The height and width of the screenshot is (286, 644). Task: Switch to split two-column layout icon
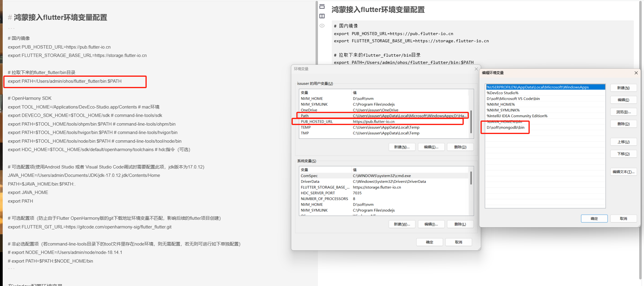coord(322,16)
